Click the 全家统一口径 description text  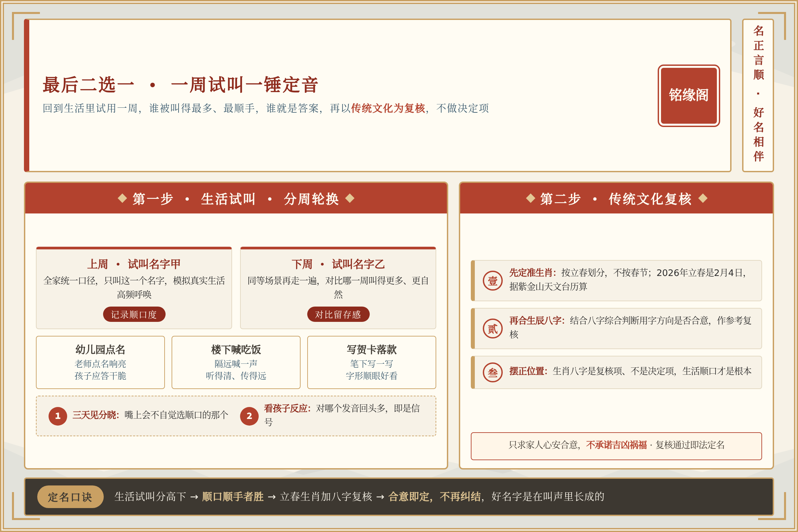134,287
